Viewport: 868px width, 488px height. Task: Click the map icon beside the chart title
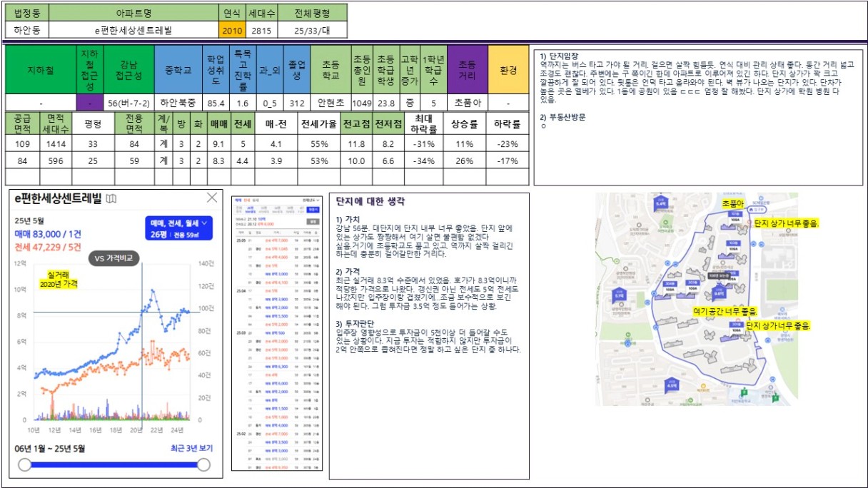111,199
